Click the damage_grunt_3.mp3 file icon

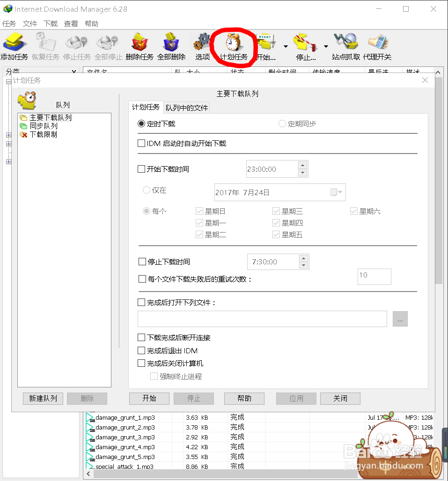pyautogui.click(x=90, y=437)
